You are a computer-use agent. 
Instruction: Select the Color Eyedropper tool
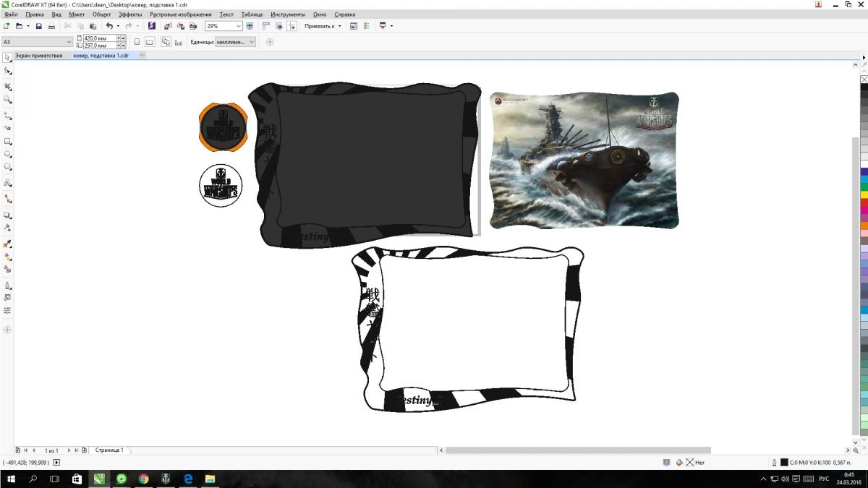pyautogui.click(x=7, y=244)
